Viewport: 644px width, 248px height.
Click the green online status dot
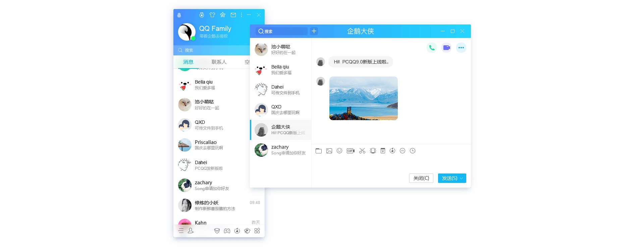(193, 38)
